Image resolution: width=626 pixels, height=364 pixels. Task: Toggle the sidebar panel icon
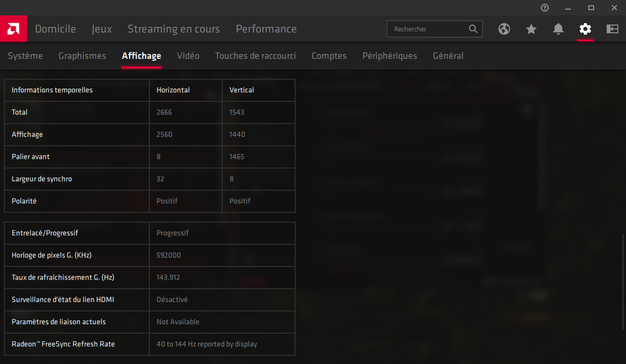click(x=612, y=29)
